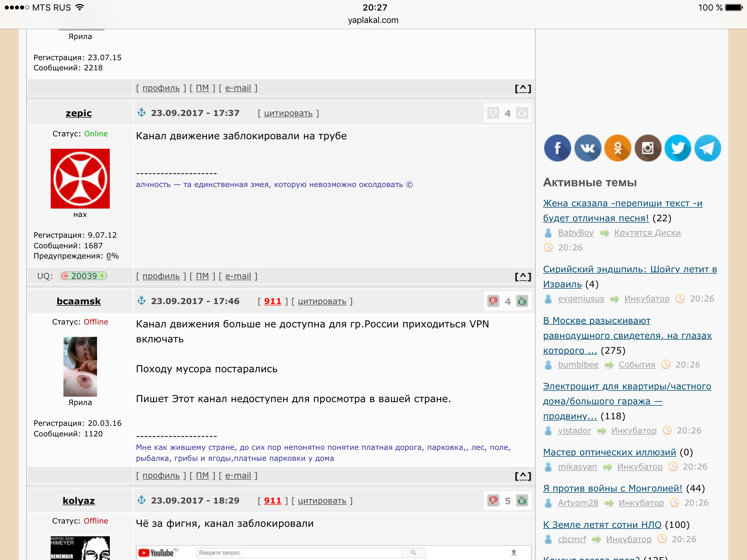Viewport: 747px width, 560px height.
Task: Upvote kolyaz's post with thumbs-up
Action: click(x=522, y=501)
